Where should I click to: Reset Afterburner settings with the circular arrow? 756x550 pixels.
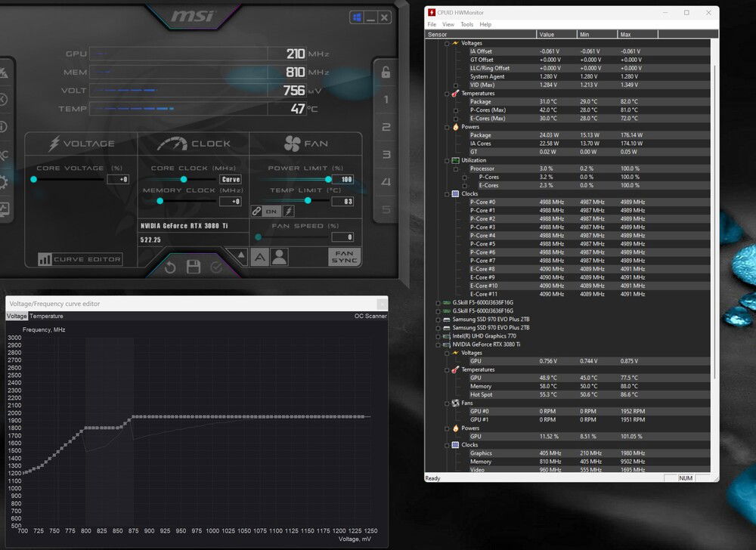169,267
